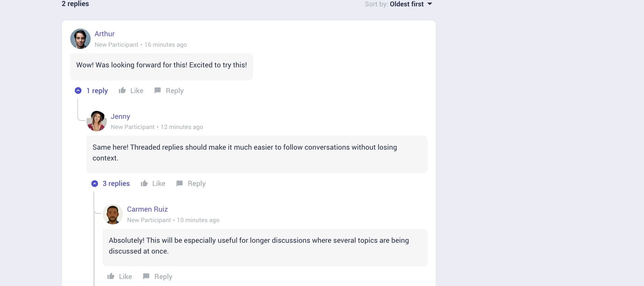Toggle the 1 reply thread text
This screenshot has width=644, height=286.
tap(97, 91)
